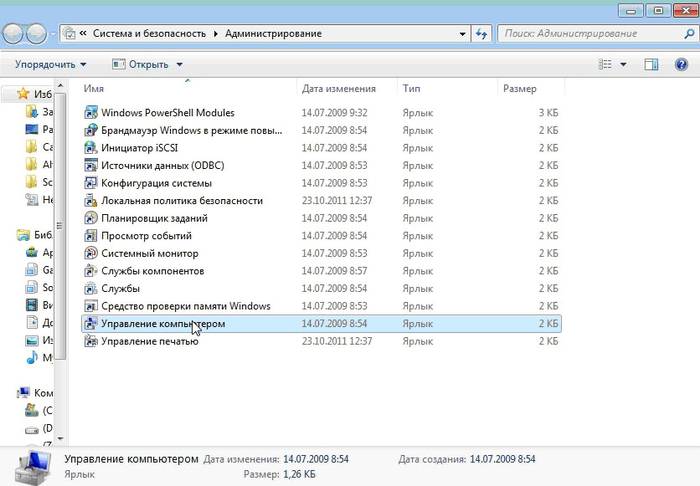This screenshot has height=486, width=700.
Task: Select the Просмотр событий shortcut icon
Action: pyautogui.click(x=91, y=236)
